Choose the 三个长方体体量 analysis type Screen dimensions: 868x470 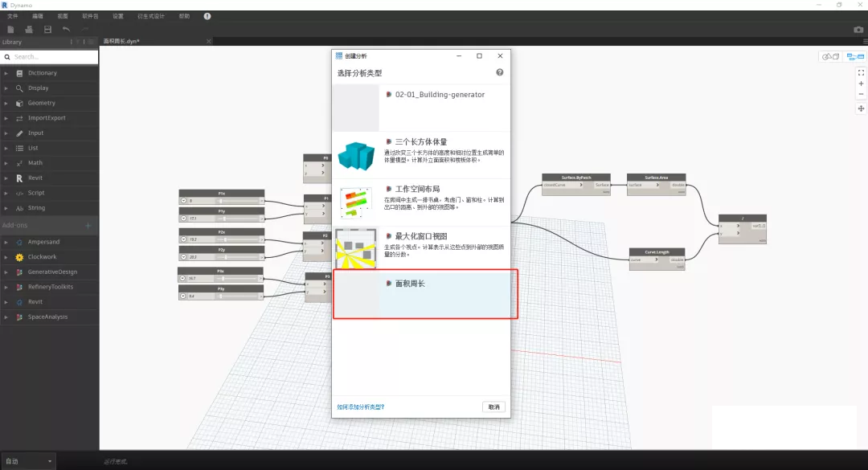[421, 155]
